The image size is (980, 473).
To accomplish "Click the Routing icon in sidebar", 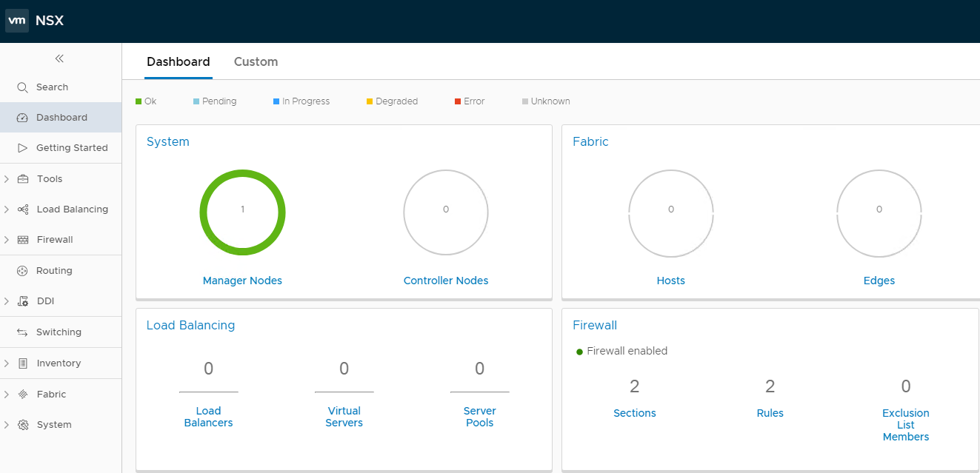I will pyautogui.click(x=22, y=271).
